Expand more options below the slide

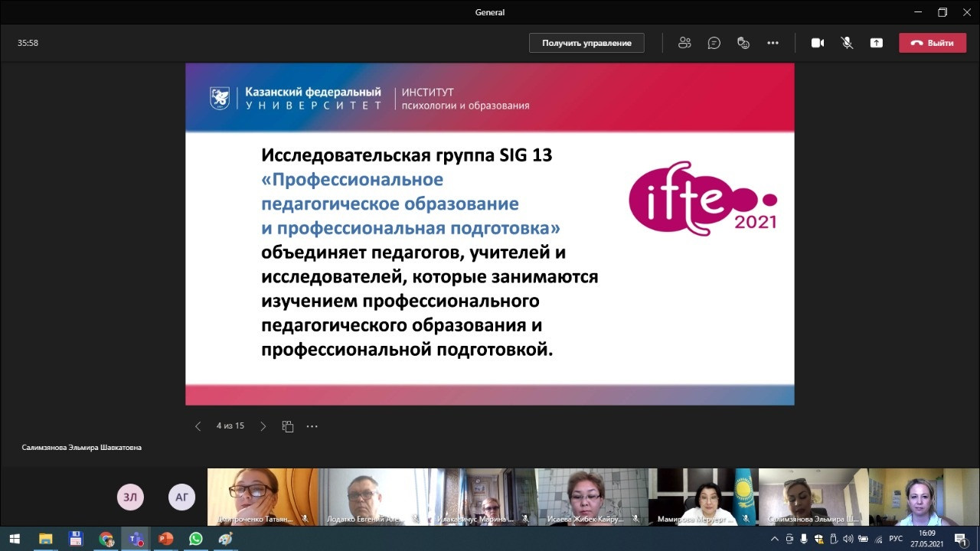[x=312, y=426]
